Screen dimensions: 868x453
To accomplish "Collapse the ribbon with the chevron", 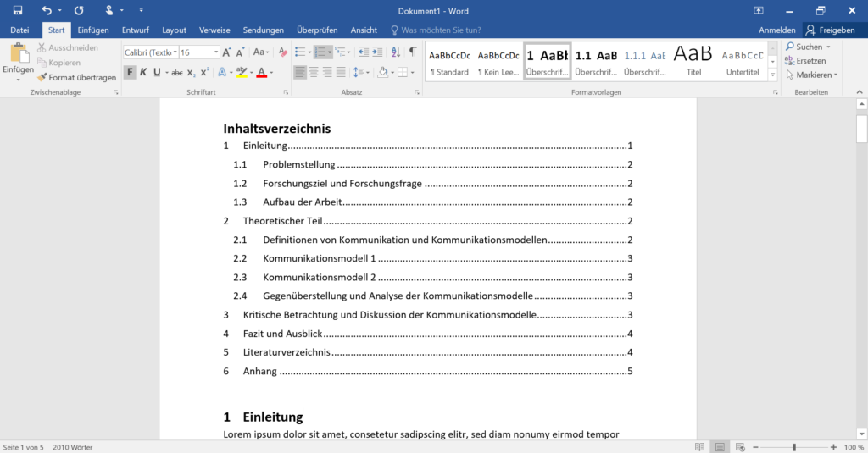I will 860,91.
